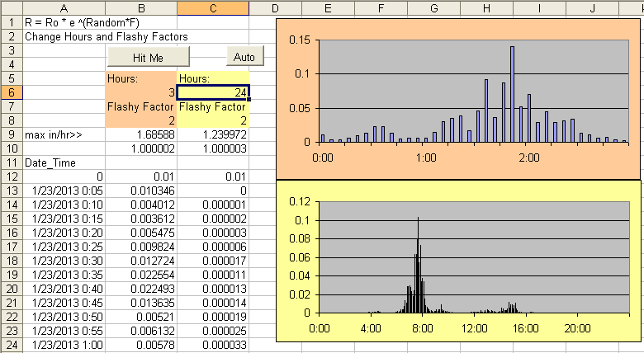
Task: Select column B header
Action: click(x=140, y=7)
